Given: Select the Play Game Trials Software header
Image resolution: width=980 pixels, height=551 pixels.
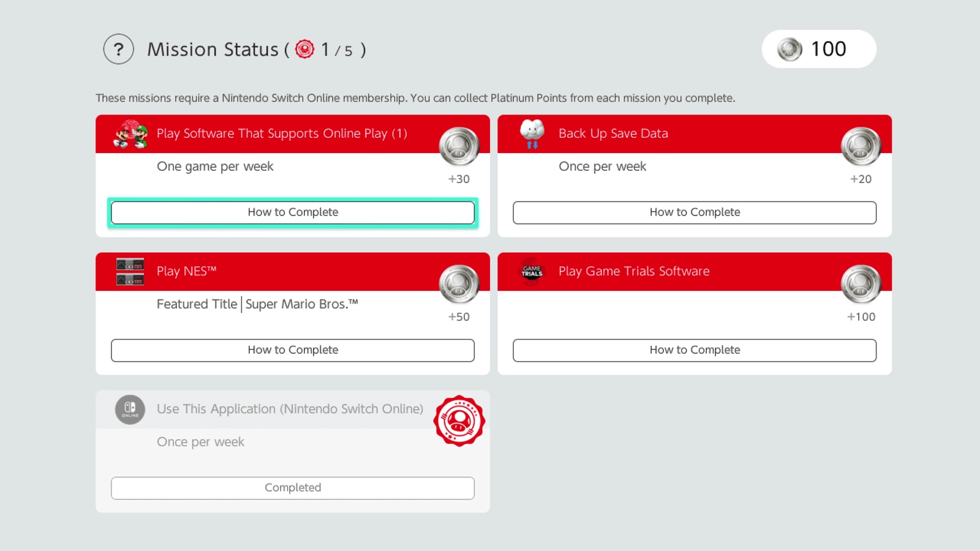Looking at the screenshot, I should 634,271.
